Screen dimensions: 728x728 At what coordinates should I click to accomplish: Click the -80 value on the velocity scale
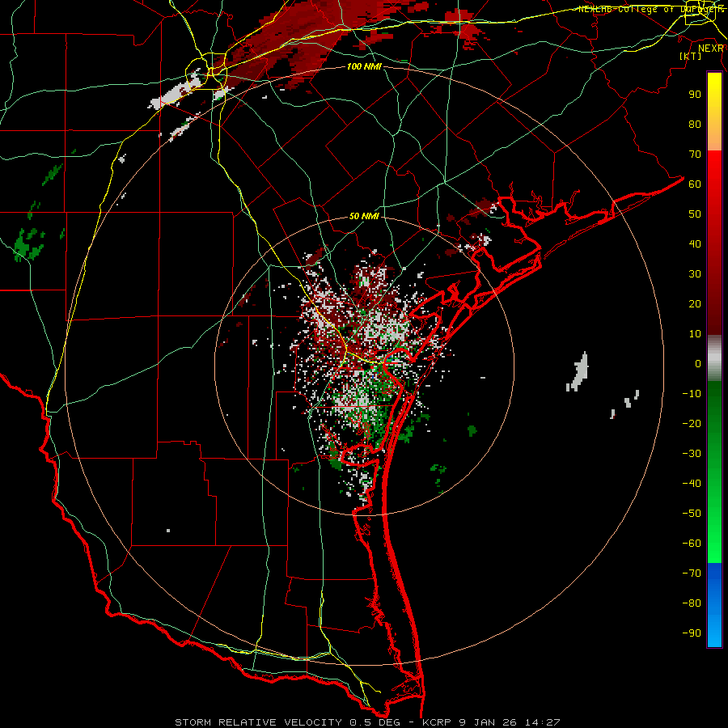coord(692,603)
